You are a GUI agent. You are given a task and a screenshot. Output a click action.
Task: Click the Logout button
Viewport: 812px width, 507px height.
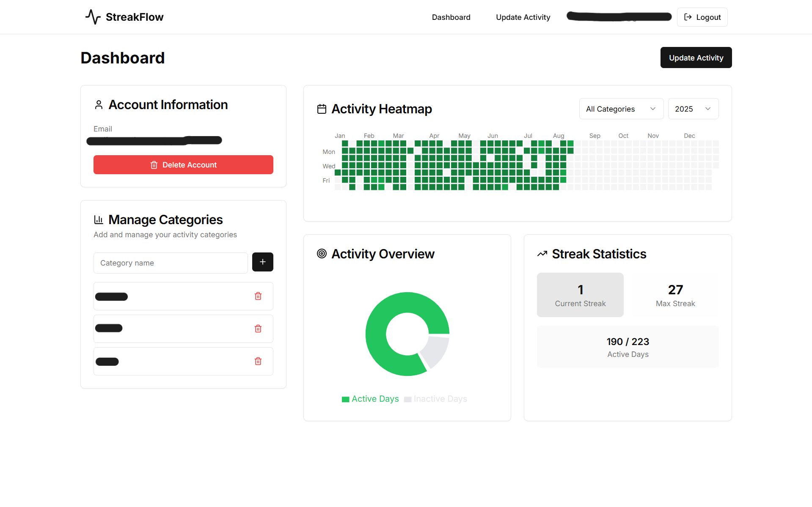tap(702, 17)
